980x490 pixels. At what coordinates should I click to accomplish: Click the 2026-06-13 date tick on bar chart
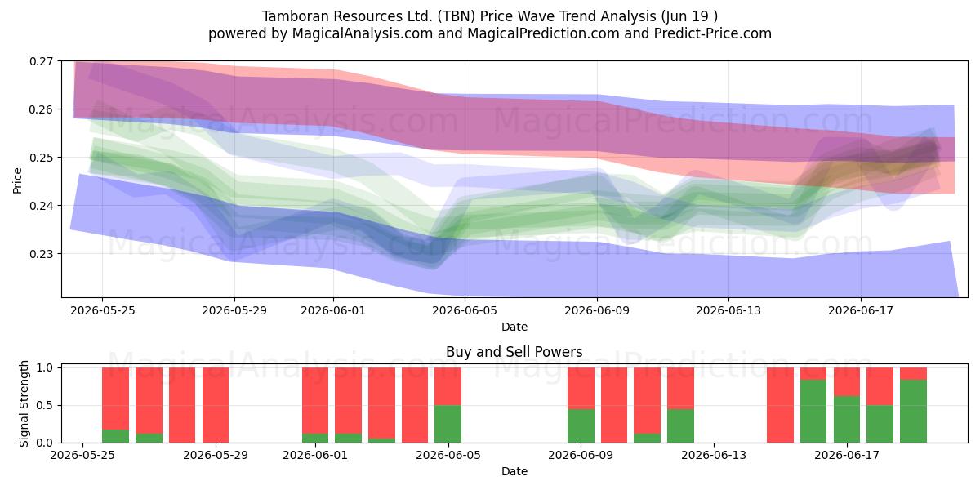[715, 455]
